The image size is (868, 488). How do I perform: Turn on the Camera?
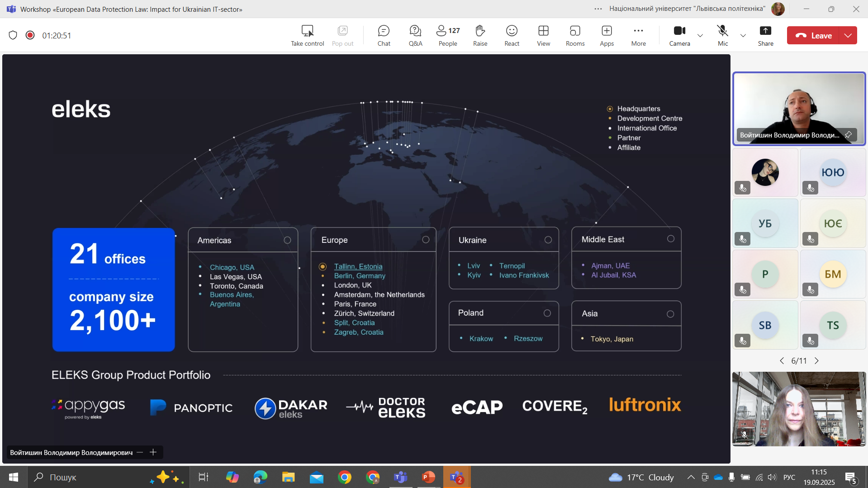click(x=679, y=35)
